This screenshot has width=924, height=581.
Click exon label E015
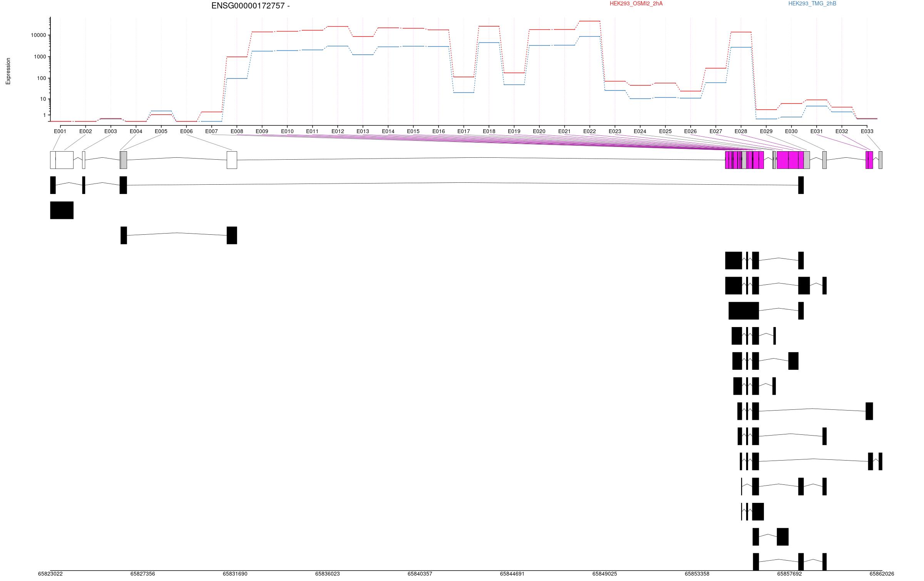pyautogui.click(x=413, y=131)
